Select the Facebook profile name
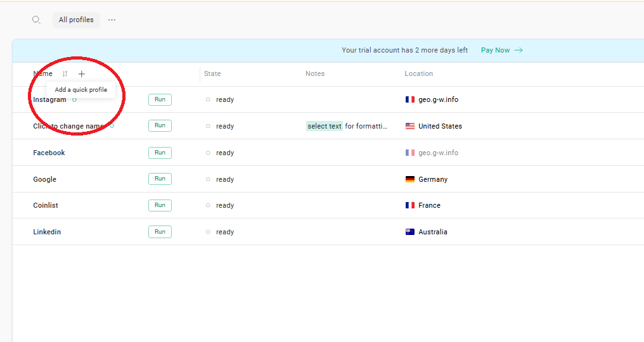This screenshot has height=342, width=644. point(49,153)
